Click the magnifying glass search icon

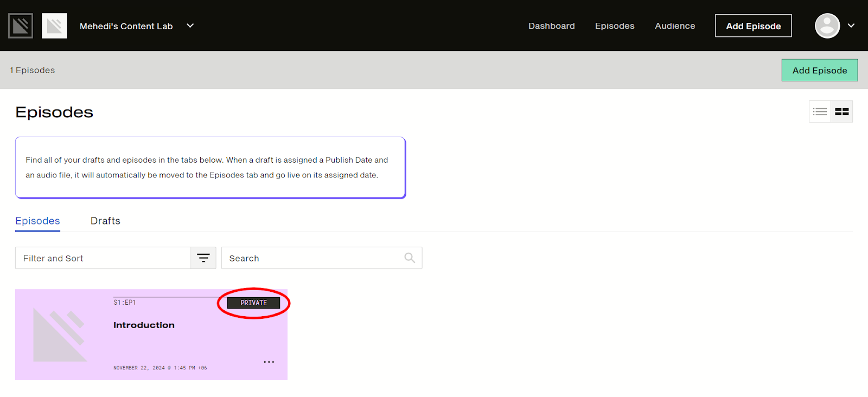(x=410, y=258)
